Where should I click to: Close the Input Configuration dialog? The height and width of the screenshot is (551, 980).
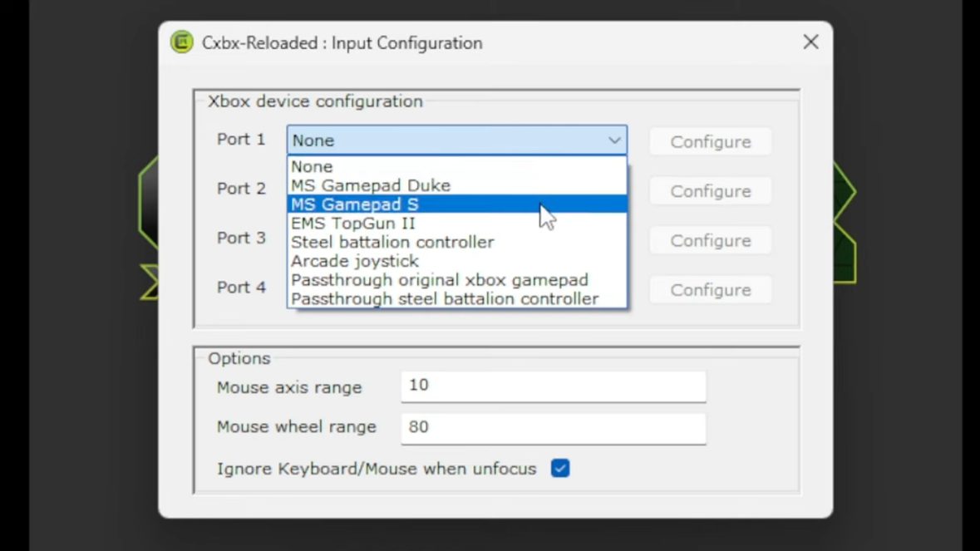(810, 42)
